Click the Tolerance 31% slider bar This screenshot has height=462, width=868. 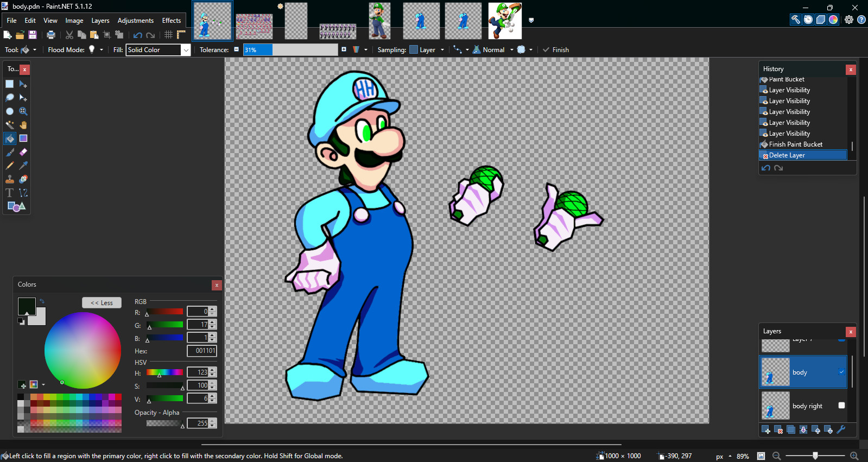290,50
